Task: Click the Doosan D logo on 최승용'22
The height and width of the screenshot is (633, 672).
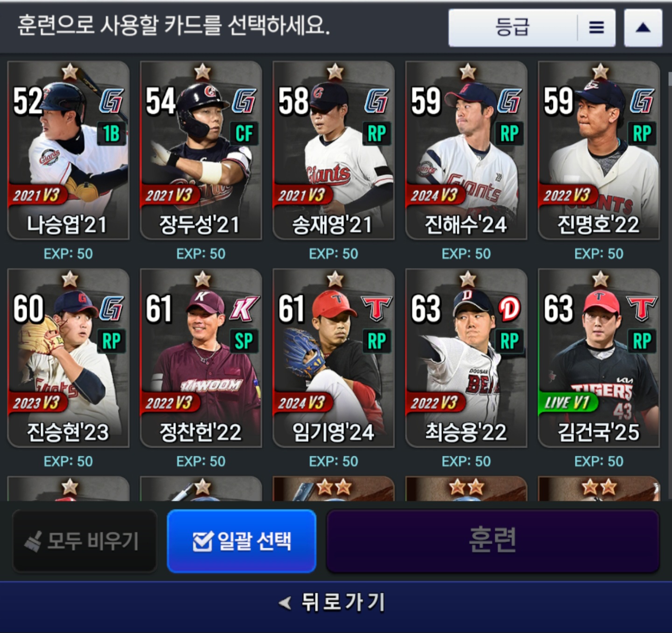Action: (x=510, y=308)
